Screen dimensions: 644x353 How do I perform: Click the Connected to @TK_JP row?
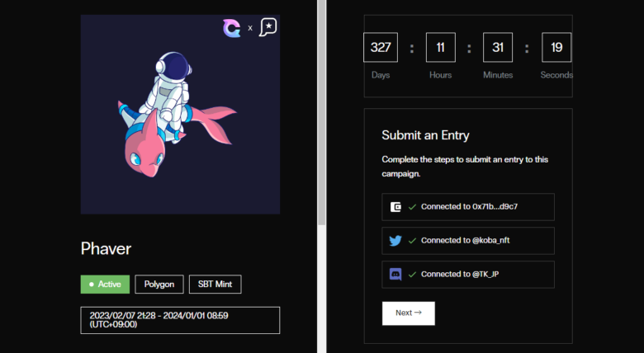click(468, 274)
